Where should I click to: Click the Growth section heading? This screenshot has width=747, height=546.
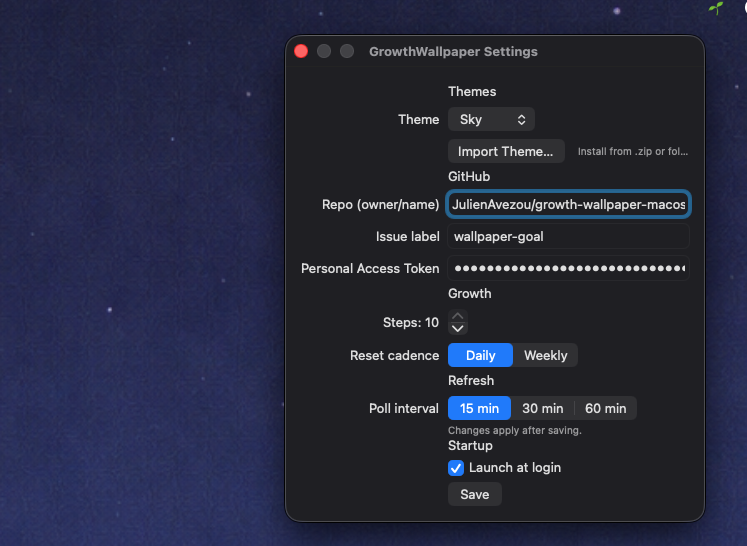pos(469,293)
